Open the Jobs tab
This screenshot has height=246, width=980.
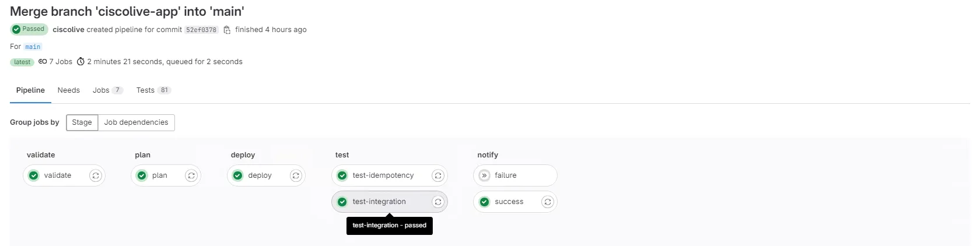pos(101,90)
